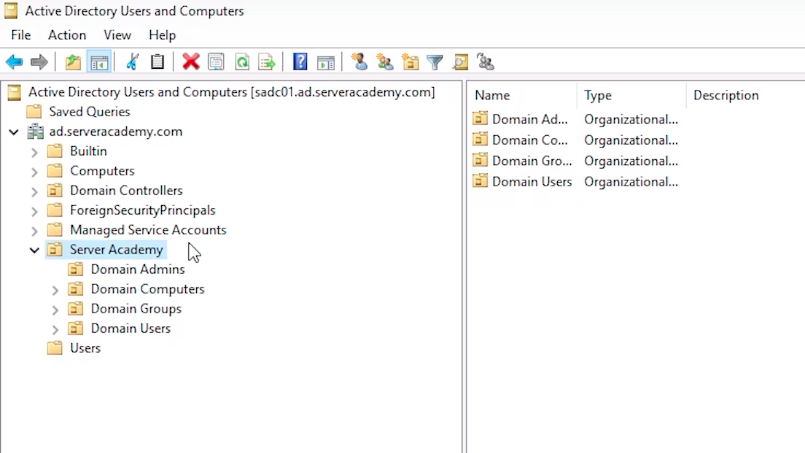Click the green Refresh icon
Image resolution: width=805 pixels, height=453 pixels.
pyautogui.click(x=242, y=62)
